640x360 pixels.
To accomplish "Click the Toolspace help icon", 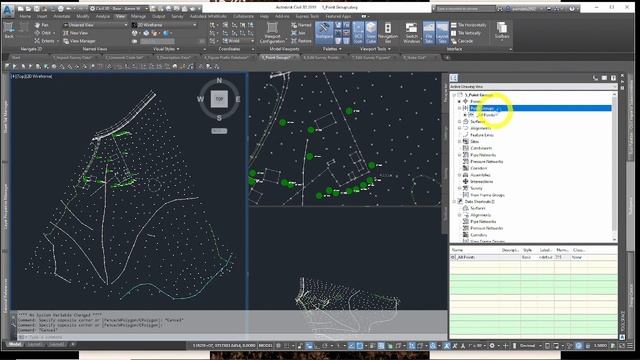I will (613, 78).
